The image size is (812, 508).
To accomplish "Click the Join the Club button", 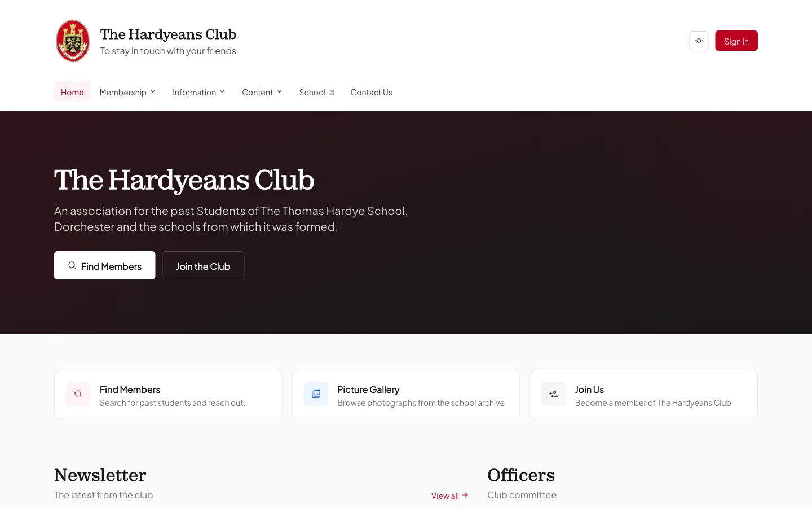I will click(203, 265).
